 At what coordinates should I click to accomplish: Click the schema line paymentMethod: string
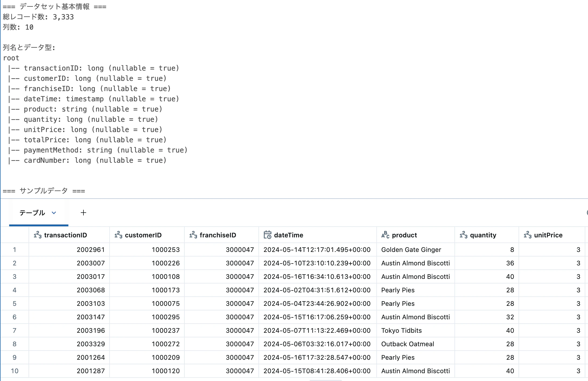pos(98,150)
